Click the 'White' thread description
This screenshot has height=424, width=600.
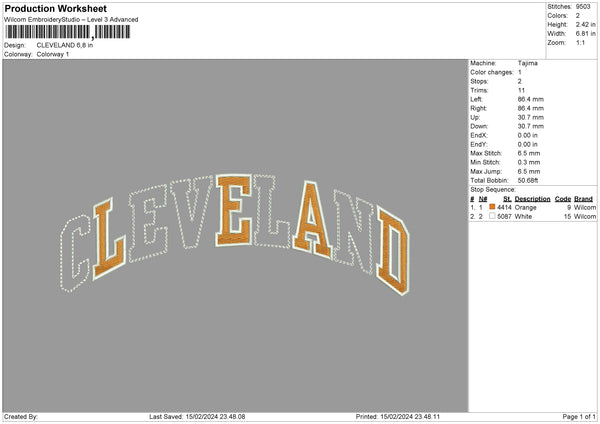point(523,217)
